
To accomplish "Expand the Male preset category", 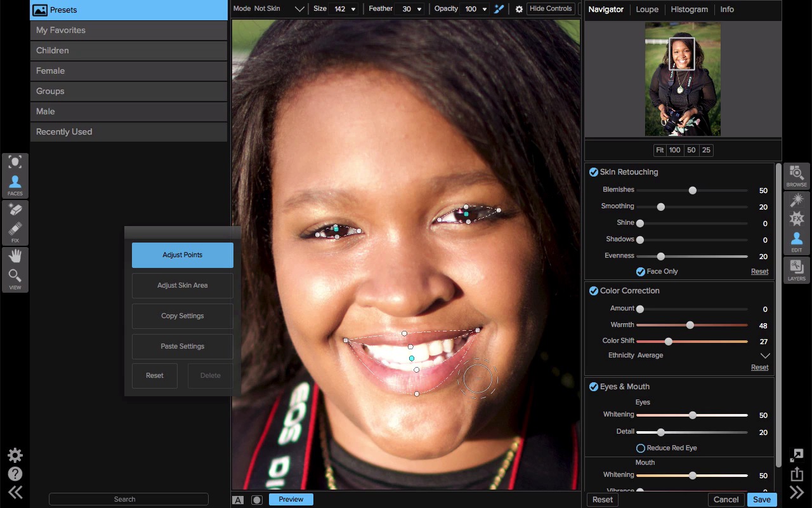I will pyautogui.click(x=129, y=112).
